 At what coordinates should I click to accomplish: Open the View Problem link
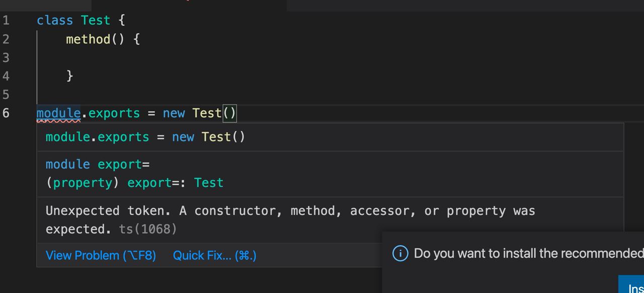pos(101,255)
